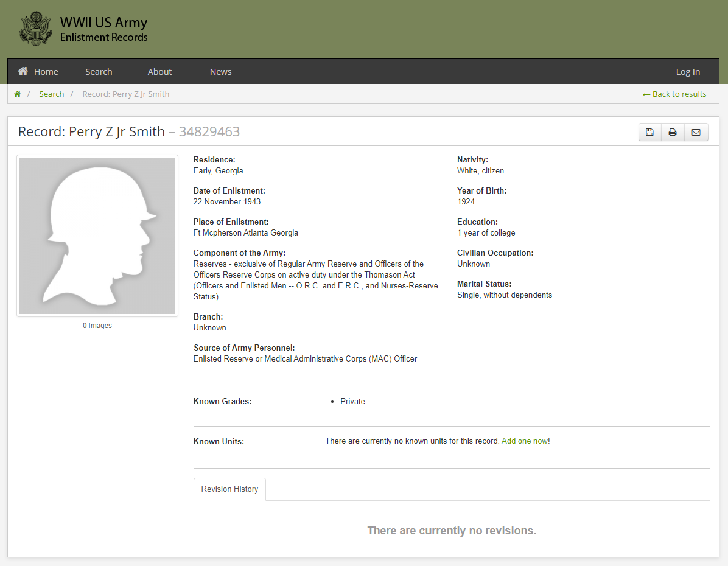Click the green home icon in breadcrumb
This screenshot has width=728, height=566.
point(18,94)
